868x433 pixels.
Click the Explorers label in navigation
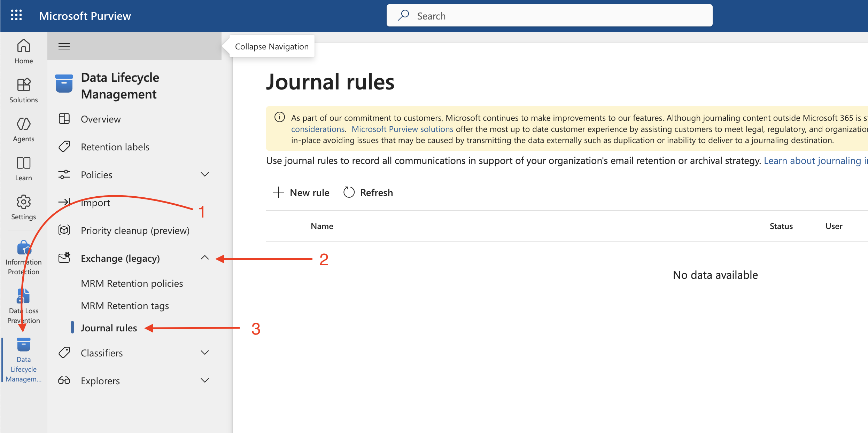(100, 381)
